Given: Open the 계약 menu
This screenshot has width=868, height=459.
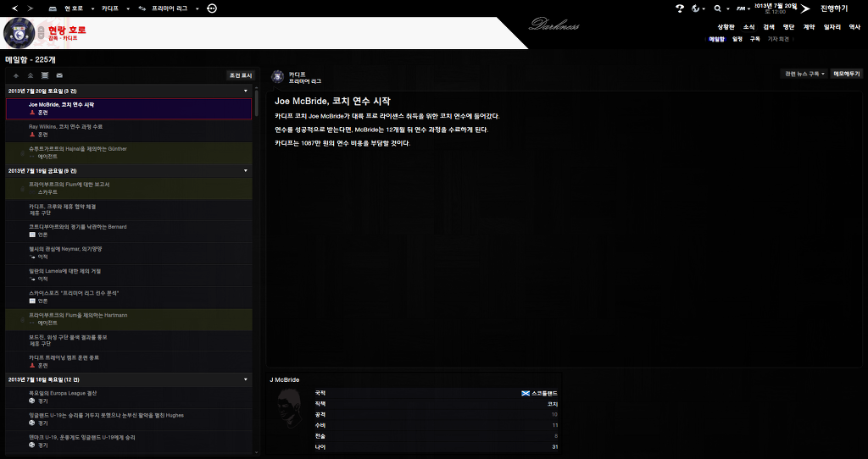Looking at the screenshot, I should click(x=809, y=26).
